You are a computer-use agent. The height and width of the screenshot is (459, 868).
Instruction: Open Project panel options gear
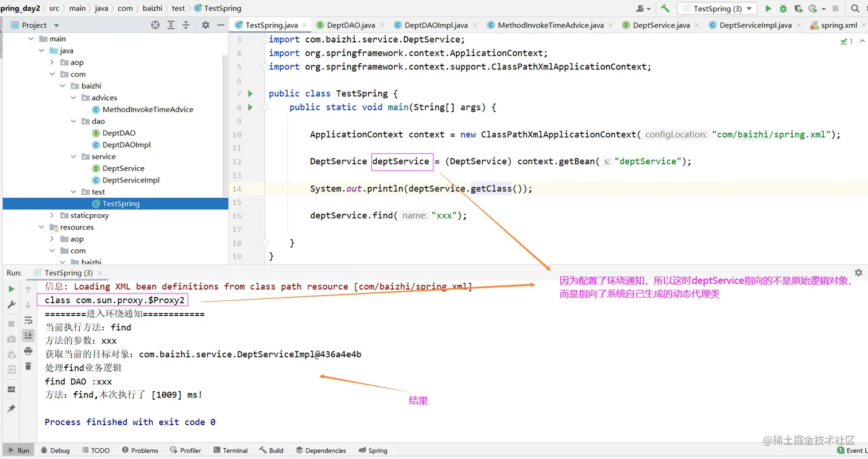pyautogui.click(x=206, y=25)
